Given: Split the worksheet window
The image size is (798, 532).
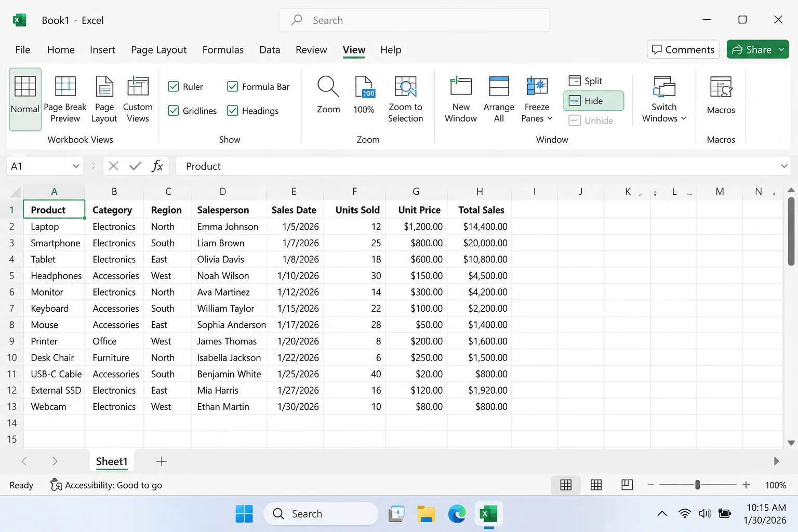Looking at the screenshot, I should tap(586, 81).
